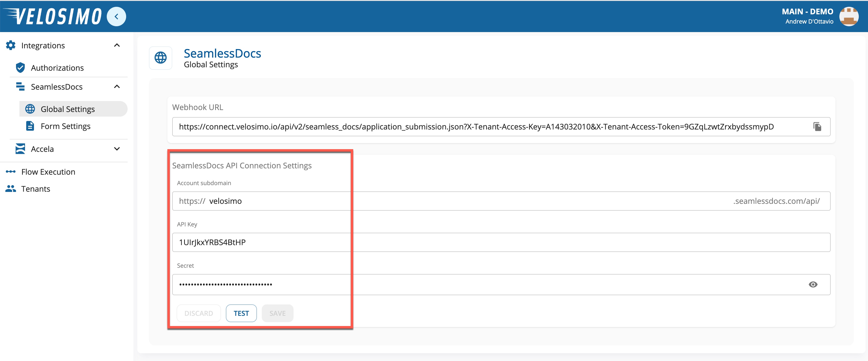Image resolution: width=868 pixels, height=361 pixels.
Task: Click the Integrations gear icon
Action: coord(11,45)
